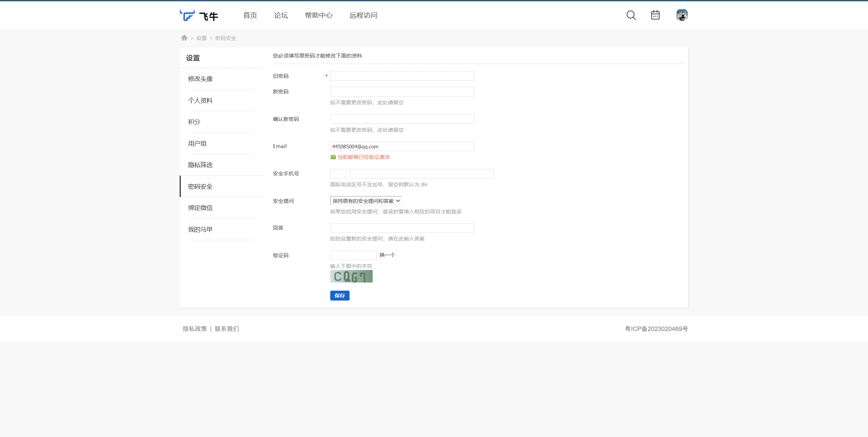This screenshot has width=868, height=437.
Task: Click the Email input field
Action: click(x=402, y=146)
